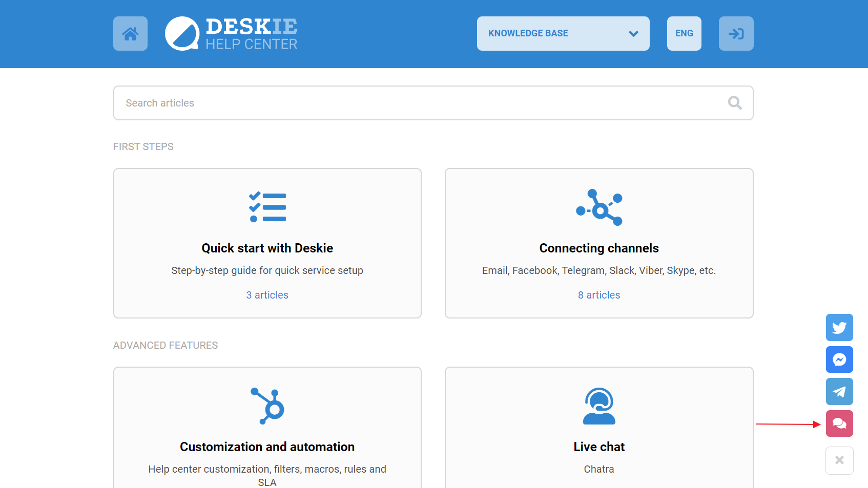This screenshot has width=868, height=488.
Task: Click the Customization and automation branch icon
Action: pyautogui.click(x=267, y=406)
